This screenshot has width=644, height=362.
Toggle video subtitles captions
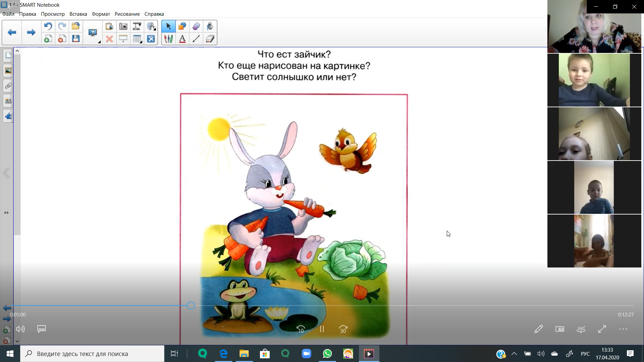click(x=42, y=329)
